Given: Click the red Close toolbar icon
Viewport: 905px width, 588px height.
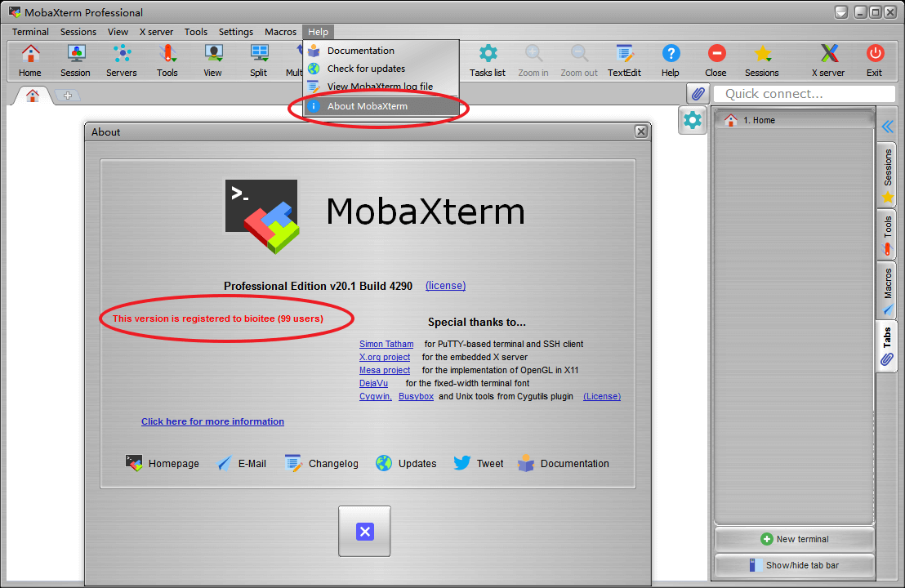Looking at the screenshot, I should tap(716, 60).
